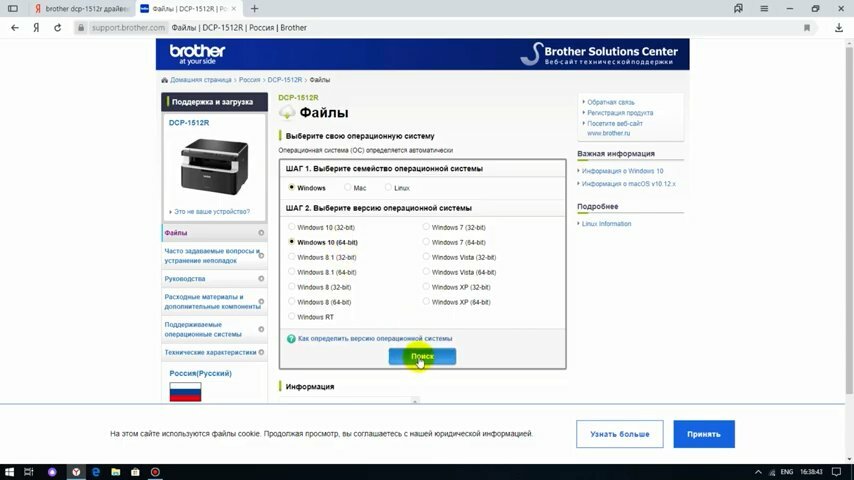Image resolution: width=854 pixels, height=480 pixels.
Task: Open Технические характеристики sidebar item
Action: tap(214, 352)
